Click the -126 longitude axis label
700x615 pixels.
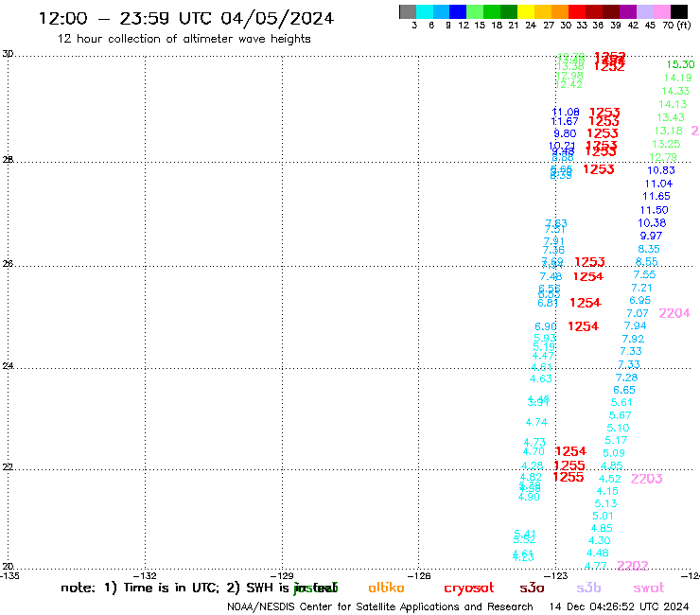click(420, 576)
